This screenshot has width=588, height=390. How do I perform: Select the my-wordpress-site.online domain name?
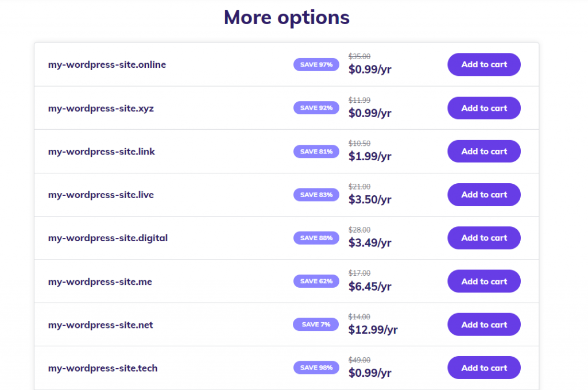click(x=107, y=64)
